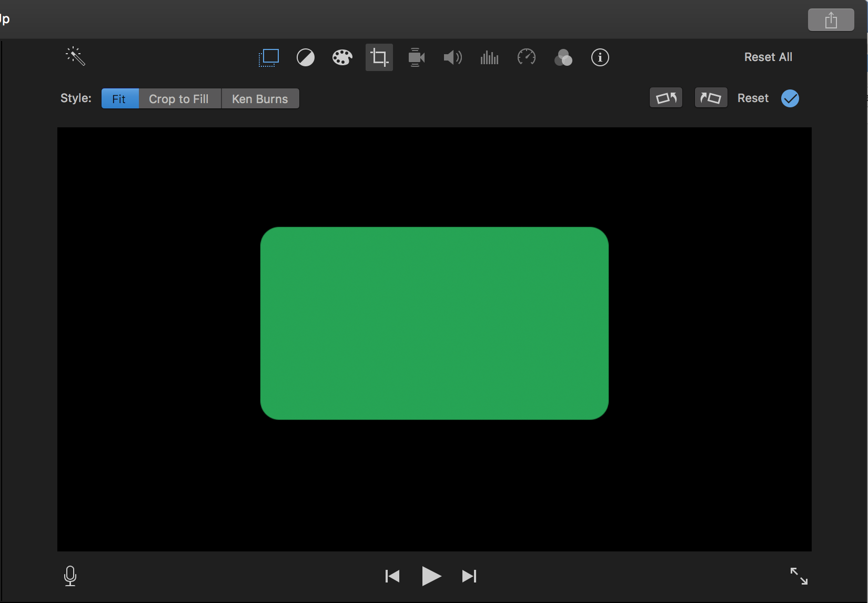868x603 pixels.
Task: Select the cropping tool icon
Action: click(379, 57)
